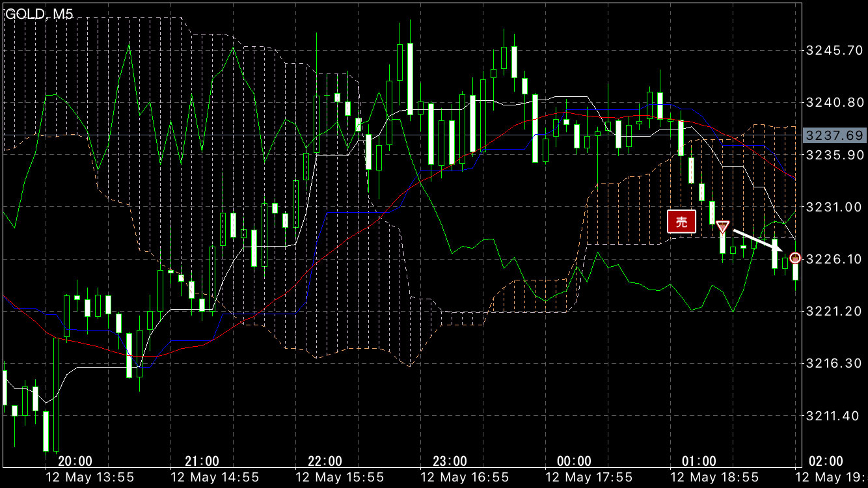868x488 pixels.
Task: Click price level 3245.70
Action: tap(834, 50)
